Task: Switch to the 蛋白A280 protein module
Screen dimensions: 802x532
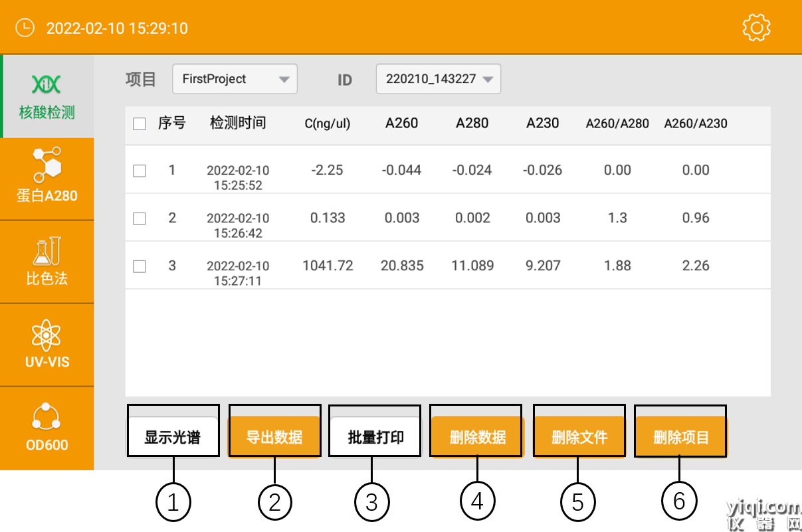Action: [47, 179]
